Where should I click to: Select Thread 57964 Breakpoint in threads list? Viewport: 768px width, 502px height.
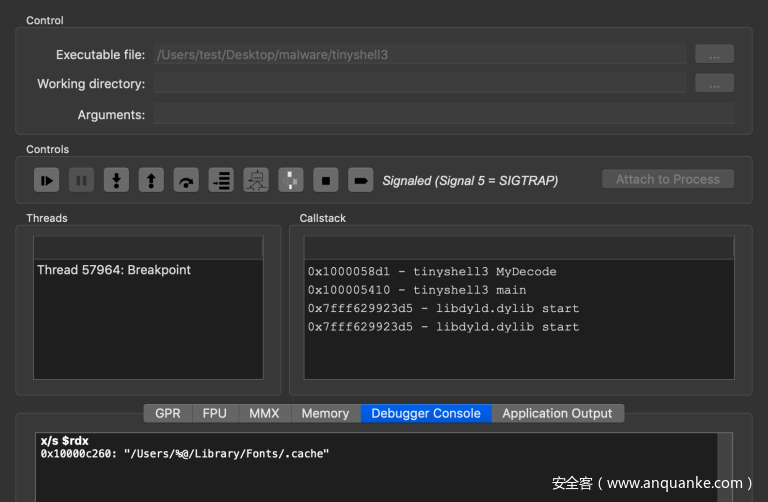point(114,270)
